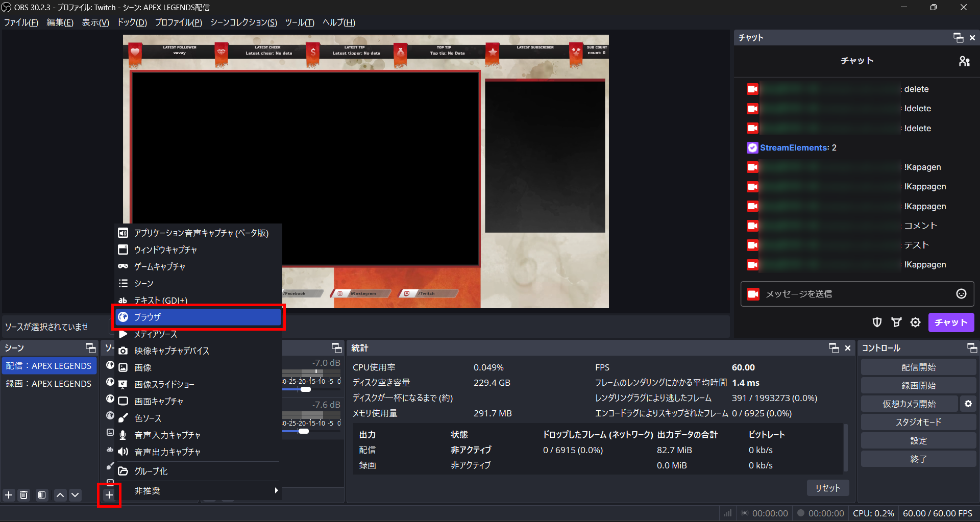
Task: Open 設定 from controls
Action: click(918, 441)
